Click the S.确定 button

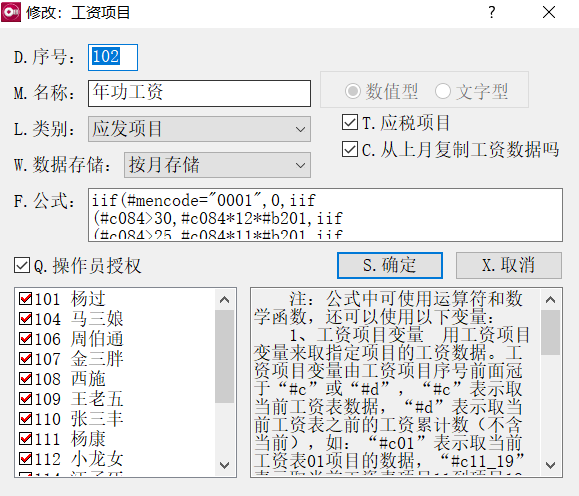point(390,266)
